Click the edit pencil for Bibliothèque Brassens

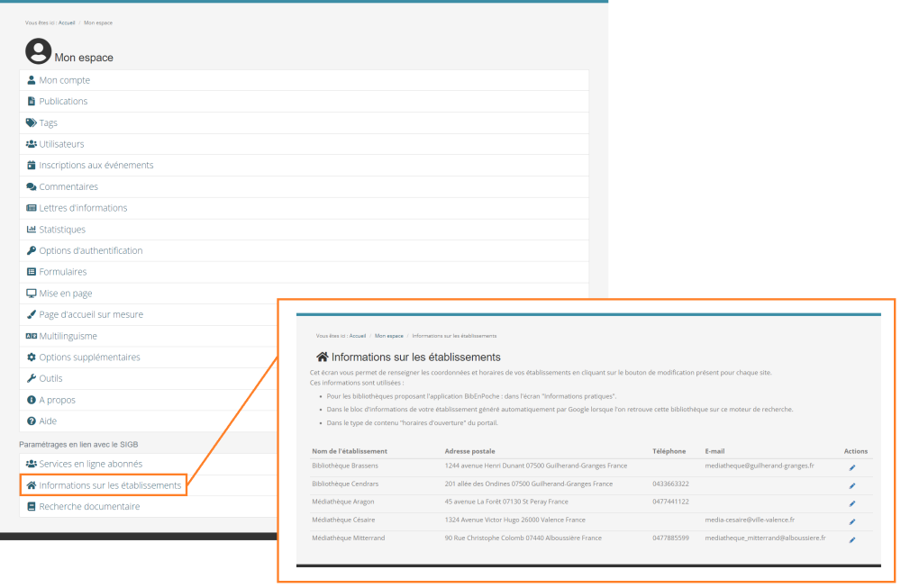852,466
